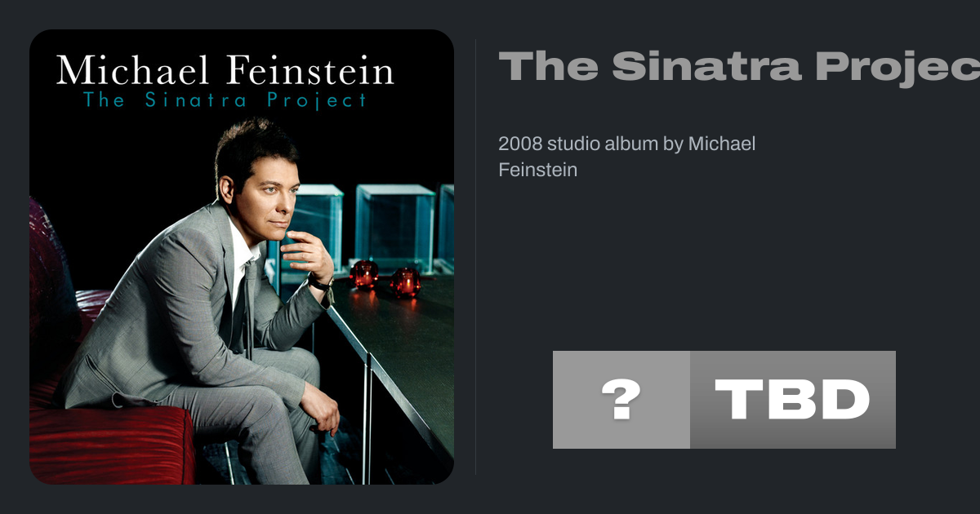Click the TBD rating box
The image size is (980, 514).
pos(792,400)
